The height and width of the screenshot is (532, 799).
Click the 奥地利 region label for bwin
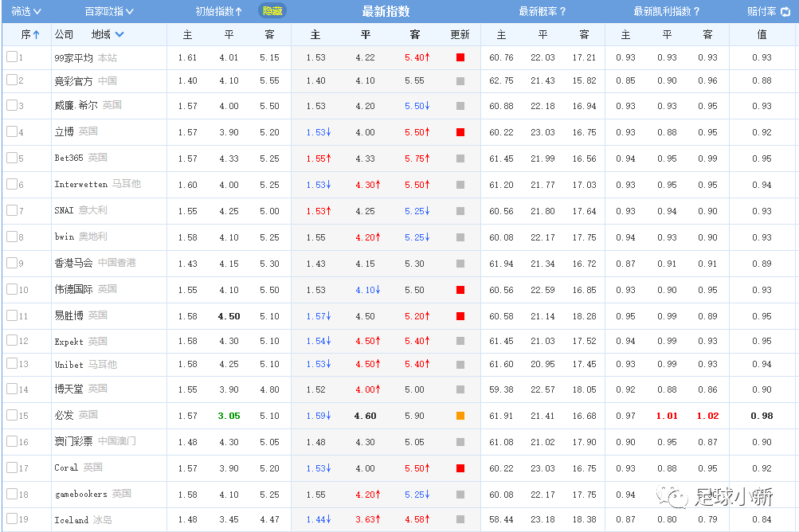click(x=93, y=237)
